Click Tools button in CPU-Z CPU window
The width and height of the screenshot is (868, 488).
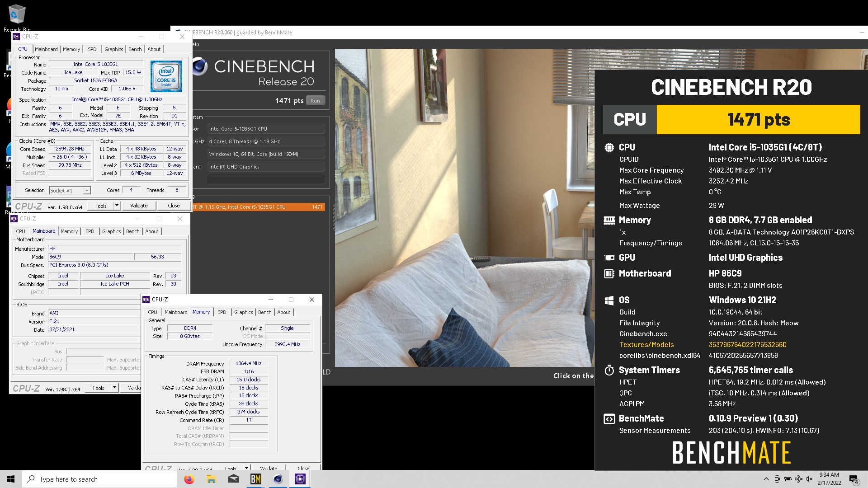tap(100, 206)
